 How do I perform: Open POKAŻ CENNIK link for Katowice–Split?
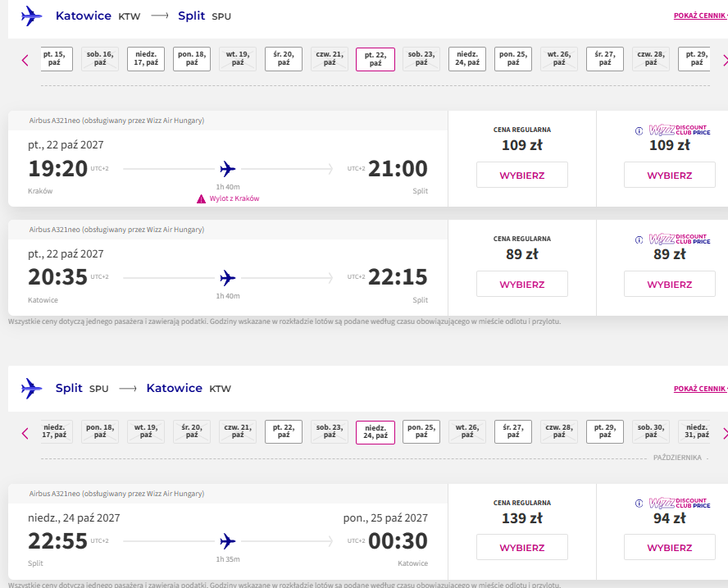coord(701,16)
